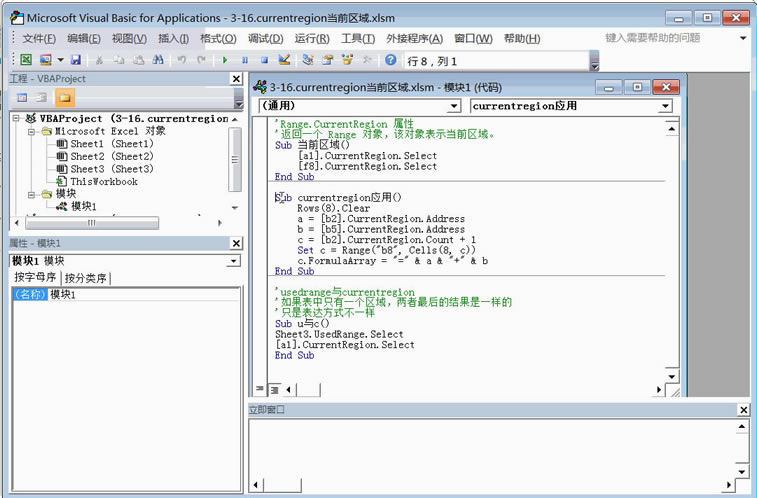Open the (通用) object dropdown

click(x=454, y=106)
